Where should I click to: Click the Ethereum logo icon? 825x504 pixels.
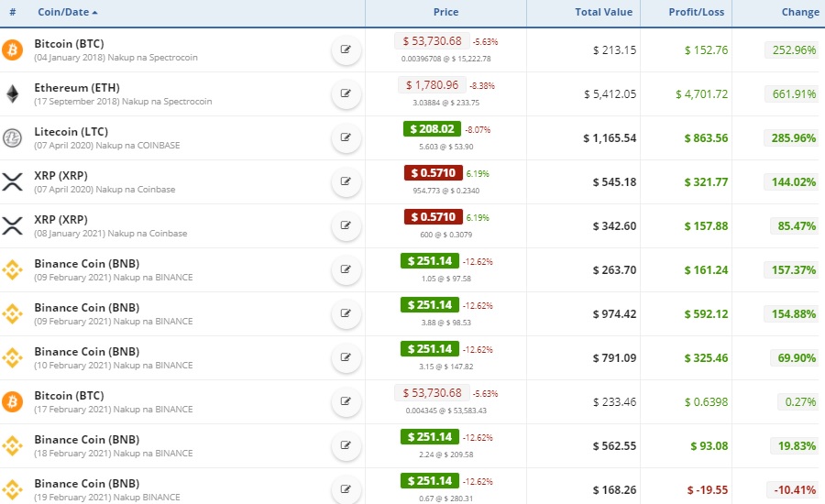click(x=12, y=94)
